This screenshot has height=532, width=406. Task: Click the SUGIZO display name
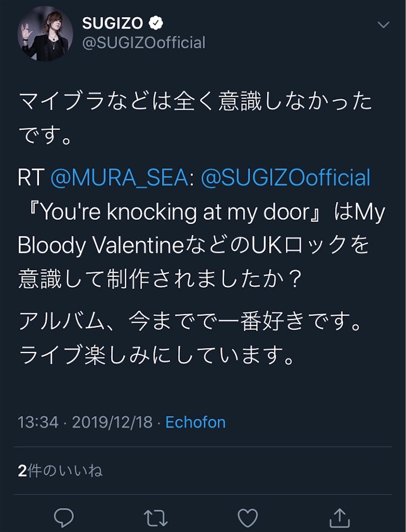111,22
